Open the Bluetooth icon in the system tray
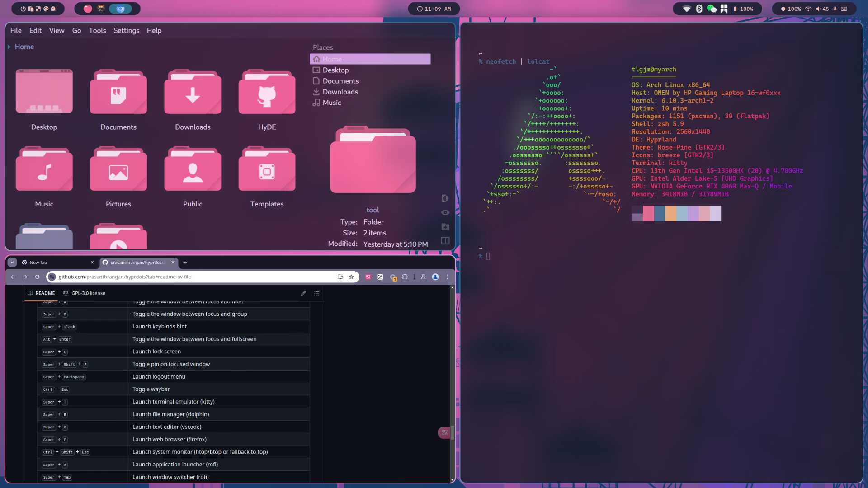 click(x=699, y=9)
